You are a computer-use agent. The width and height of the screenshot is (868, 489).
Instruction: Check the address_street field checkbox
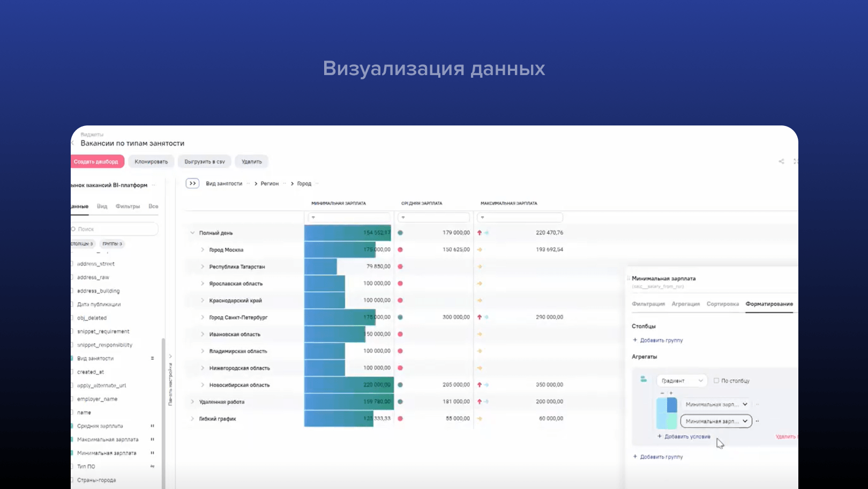click(x=72, y=264)
